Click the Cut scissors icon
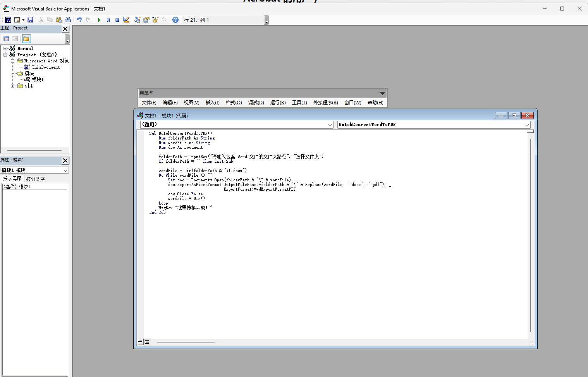Screen dimensions: 588x377 click(41, 20)
